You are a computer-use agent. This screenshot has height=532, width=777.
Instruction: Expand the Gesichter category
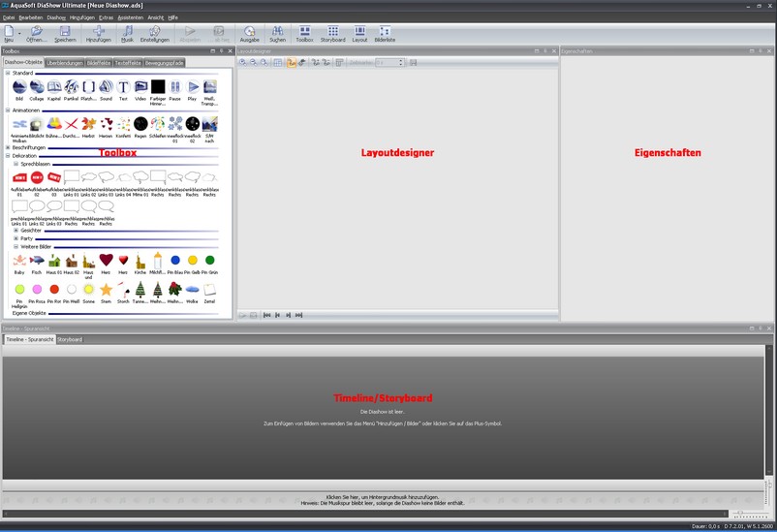pos(16,231)
